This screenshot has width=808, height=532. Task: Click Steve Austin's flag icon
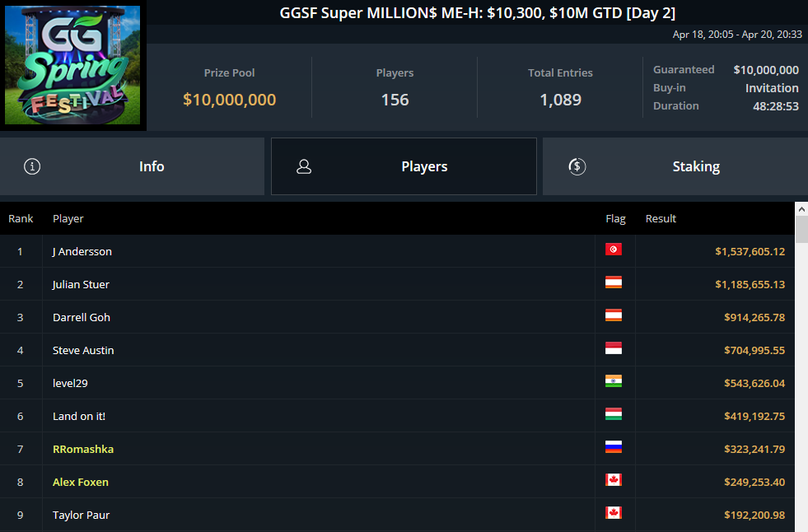(x=614, y=348)
